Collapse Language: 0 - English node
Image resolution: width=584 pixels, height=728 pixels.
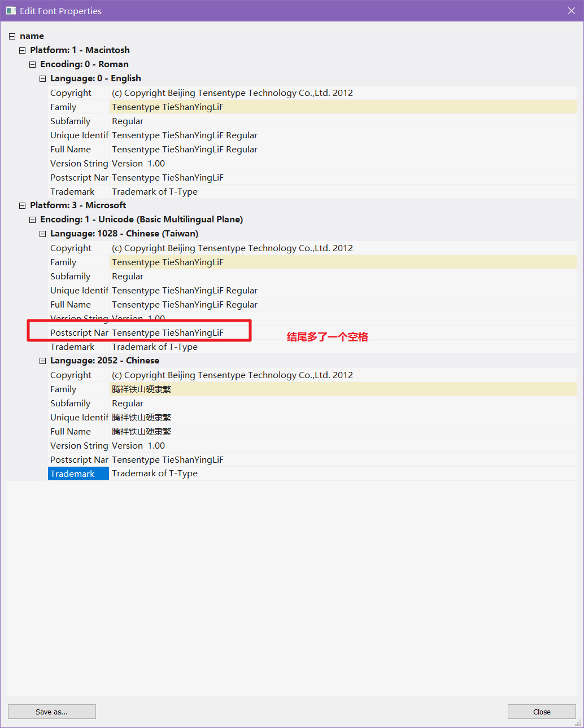point(42,78)
